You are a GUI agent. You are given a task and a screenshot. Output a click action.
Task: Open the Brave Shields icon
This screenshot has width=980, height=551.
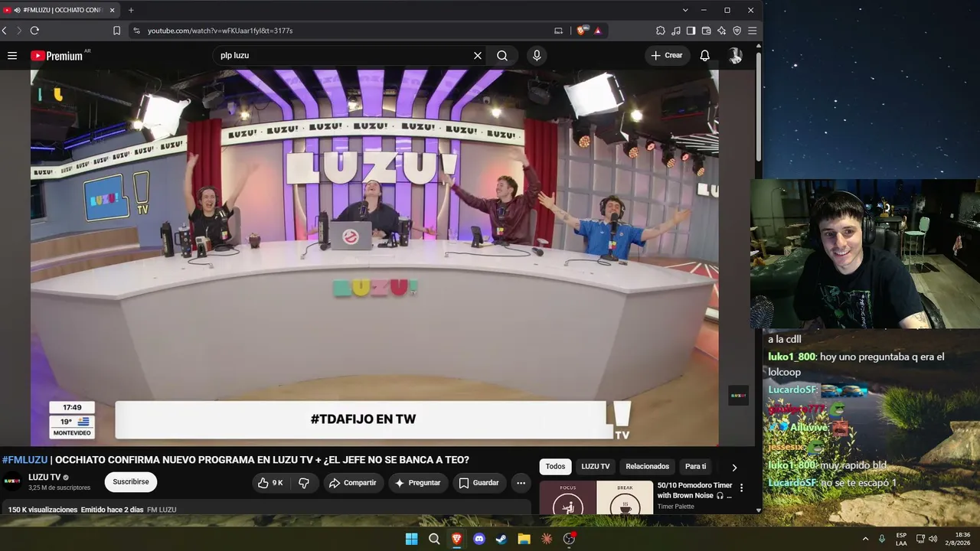pyautogui.click(x=582, y=31)
